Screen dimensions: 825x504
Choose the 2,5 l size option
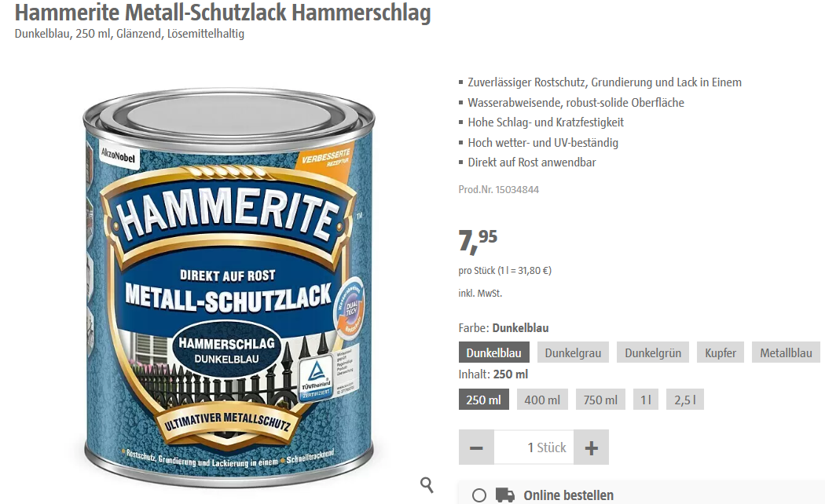pyautogui.click(x=685, y=400)
